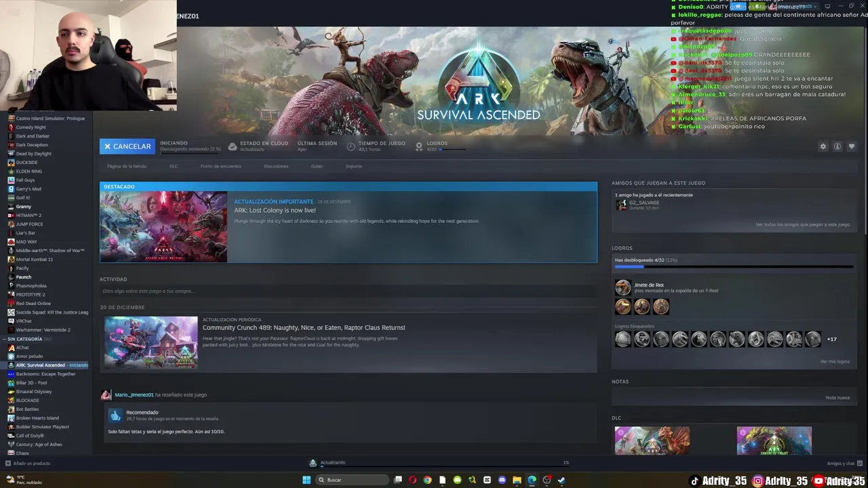
Task: Cancel the ARK download with CANCELAR button
Action: [x=127, y=146]
